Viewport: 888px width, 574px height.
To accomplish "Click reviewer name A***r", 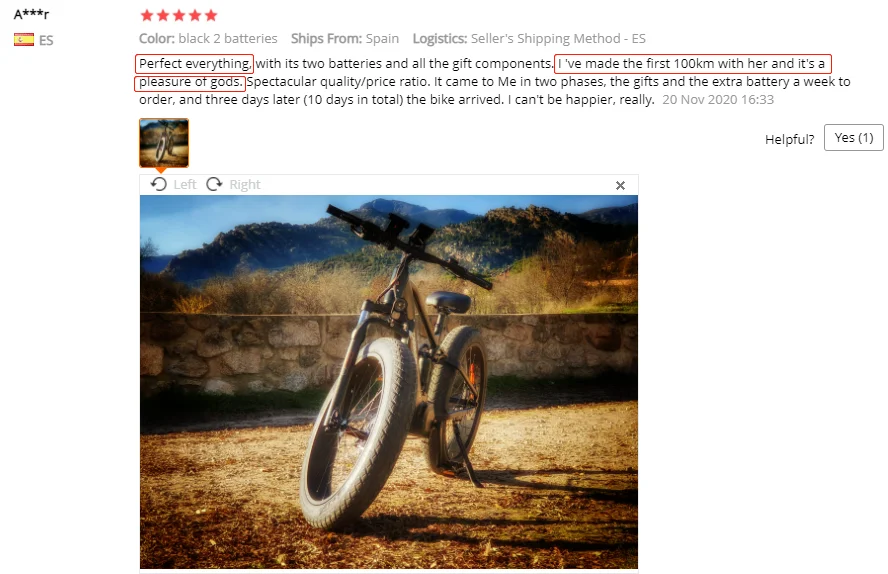I will point(31,14).
